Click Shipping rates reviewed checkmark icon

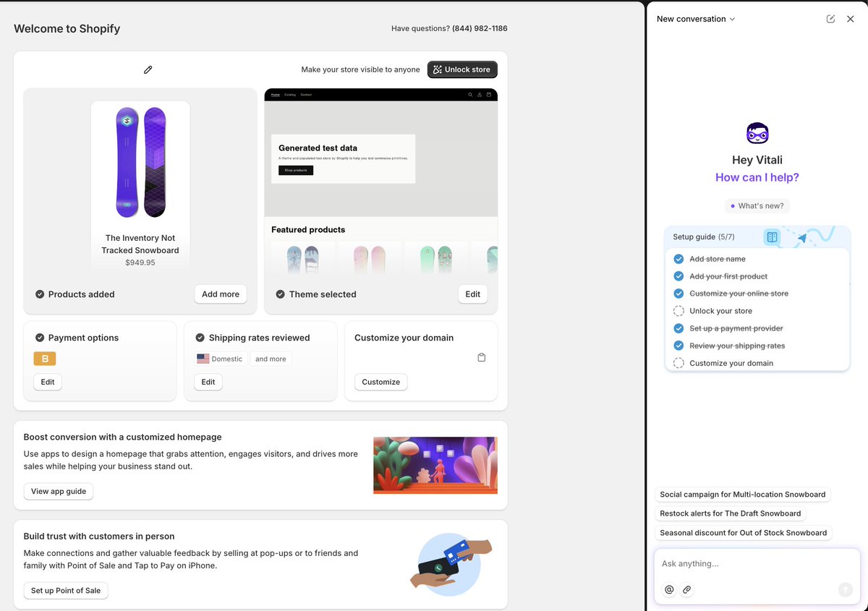click(200, 338)
